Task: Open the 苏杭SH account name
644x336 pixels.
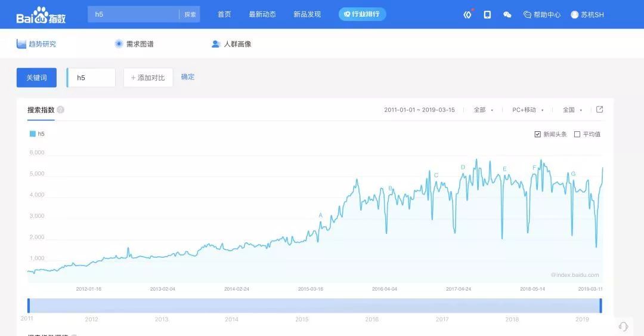Action: [x=592, y=15]
